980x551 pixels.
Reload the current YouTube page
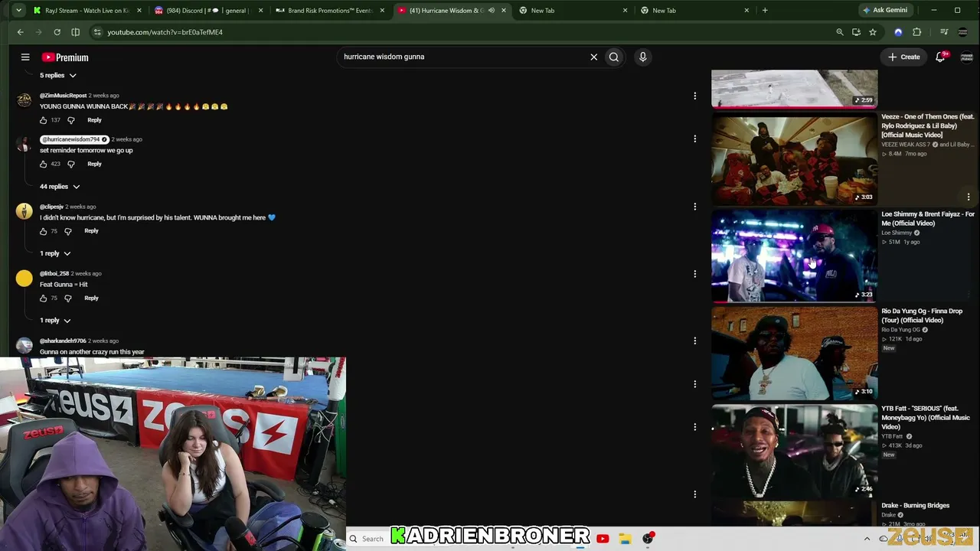click(x=57, y=32)
